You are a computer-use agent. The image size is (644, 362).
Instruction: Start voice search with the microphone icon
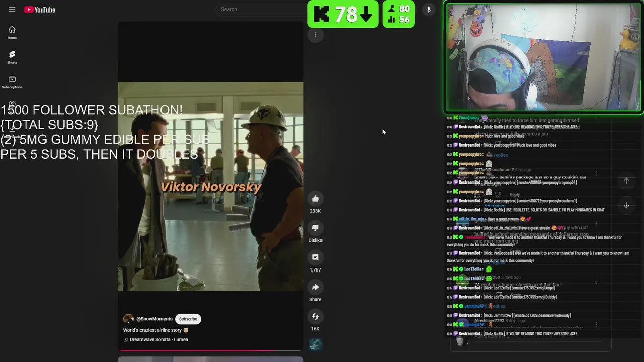coord(429,9)
